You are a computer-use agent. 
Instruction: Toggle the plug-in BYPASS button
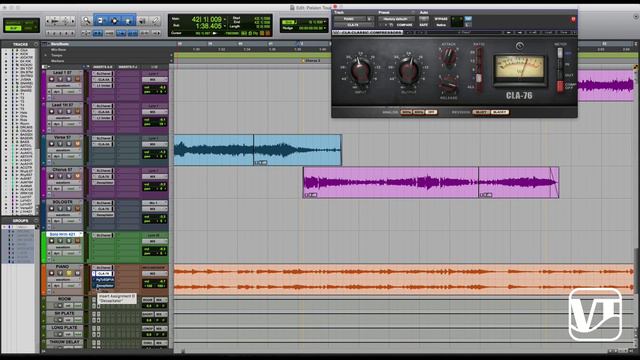click(x=441, y=19)
